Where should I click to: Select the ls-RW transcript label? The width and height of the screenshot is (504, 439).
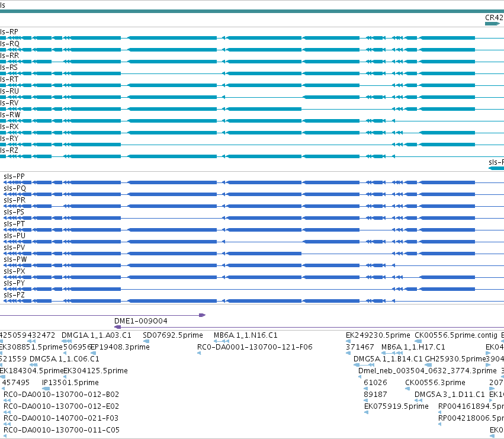[10, 115]
